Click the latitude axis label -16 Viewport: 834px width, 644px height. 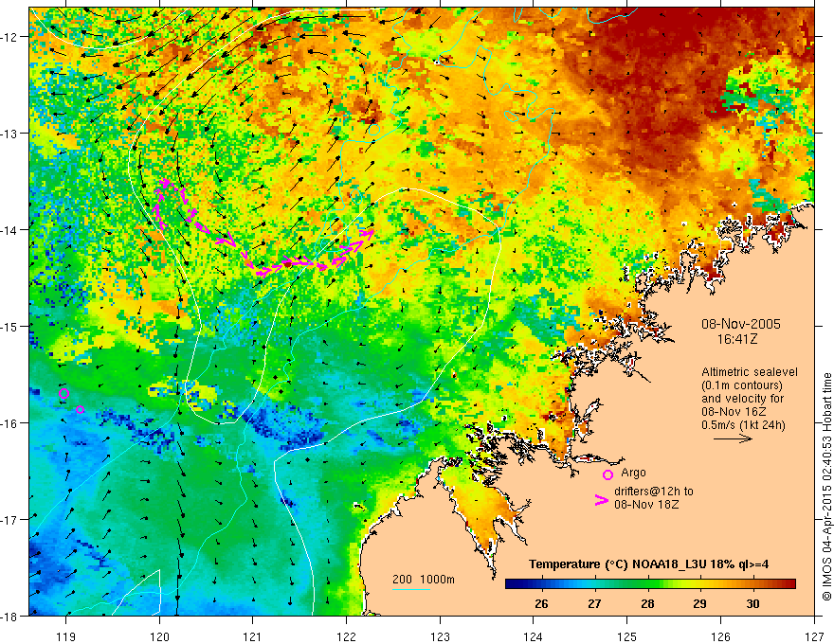tap(9, 423)
